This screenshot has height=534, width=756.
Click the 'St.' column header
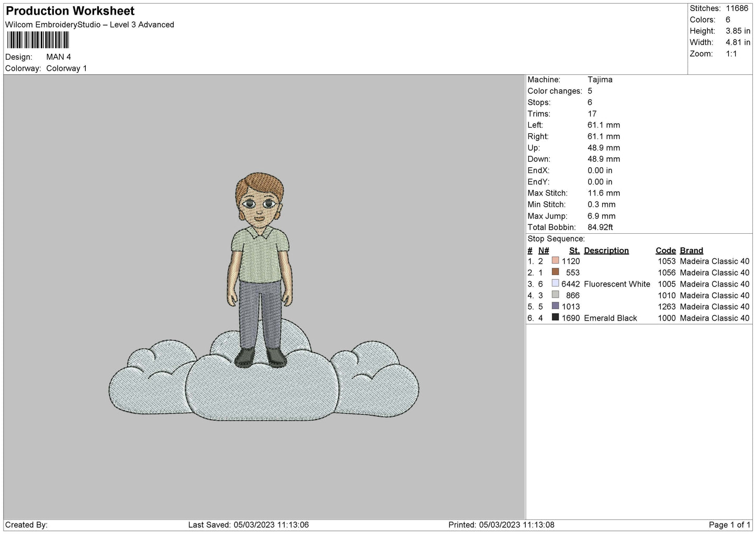(x=574, y=251)
